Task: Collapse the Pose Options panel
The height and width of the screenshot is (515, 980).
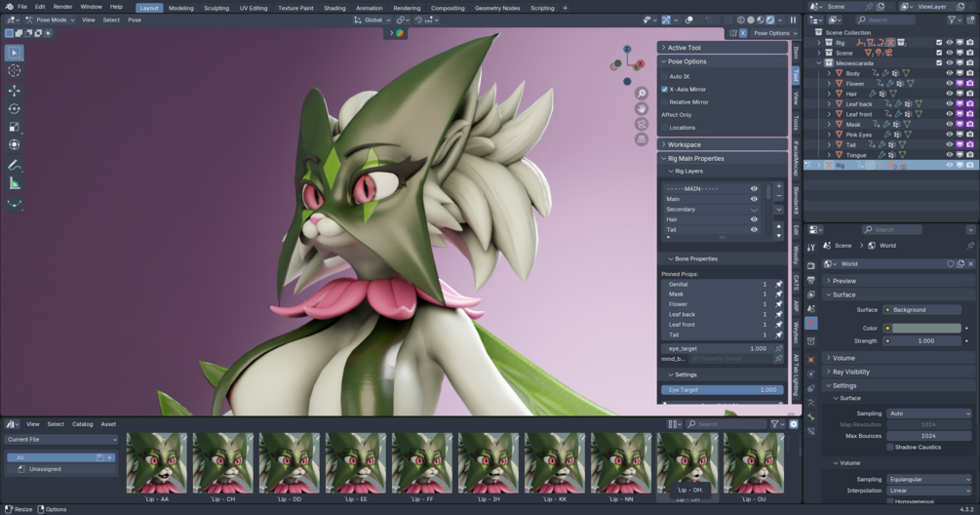Action: [722, 61]
